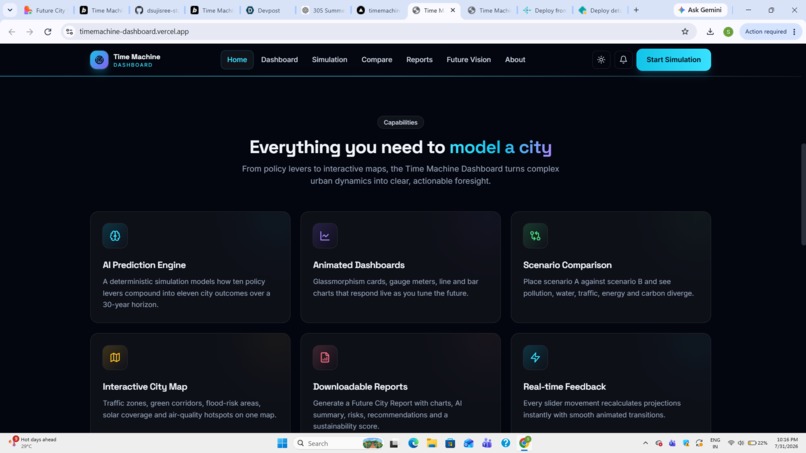
Task: Click the Downloadable Reports document icon
Action: (325, 357)
